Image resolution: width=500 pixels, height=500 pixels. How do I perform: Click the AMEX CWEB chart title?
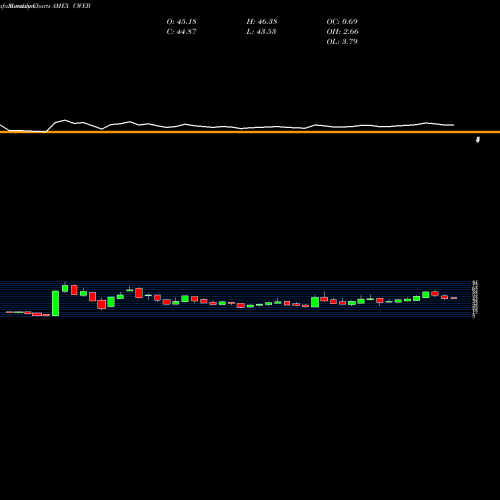click(x=71, y=6)
